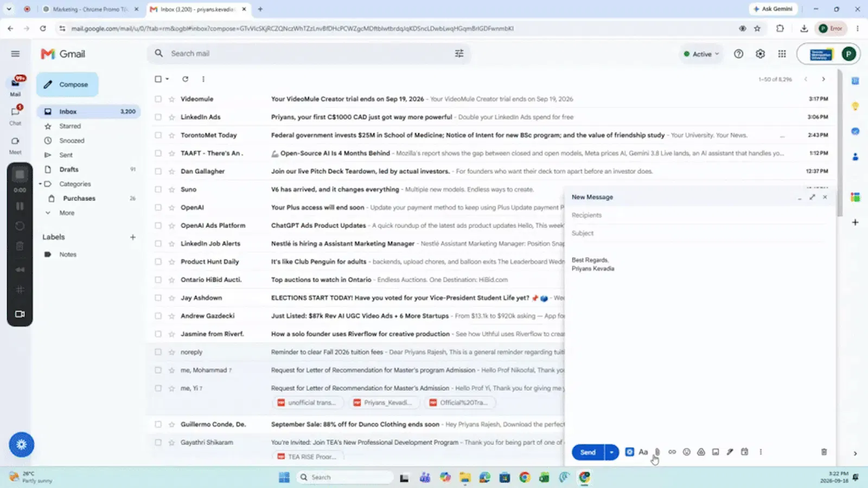Select the Dan Gallagher email checkbox

[158, 171]
